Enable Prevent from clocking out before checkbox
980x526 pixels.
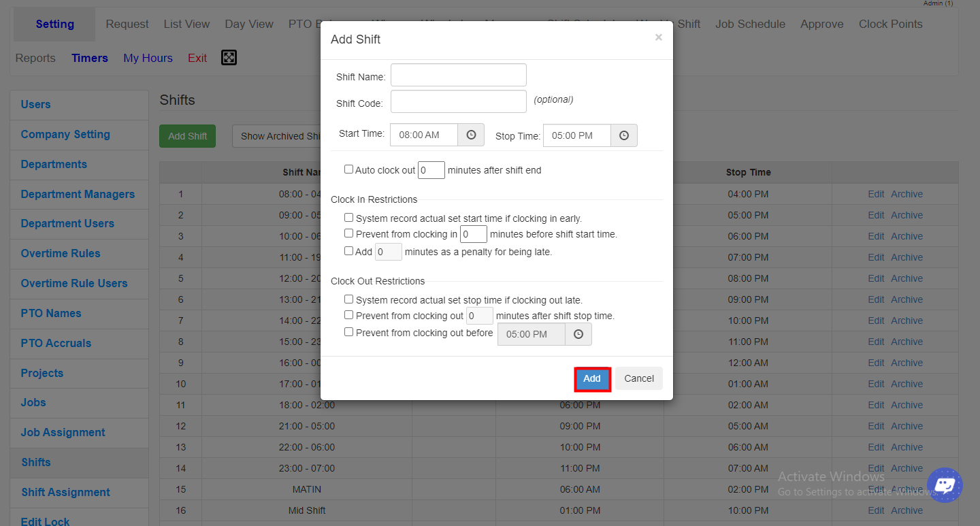click(348, 332)
